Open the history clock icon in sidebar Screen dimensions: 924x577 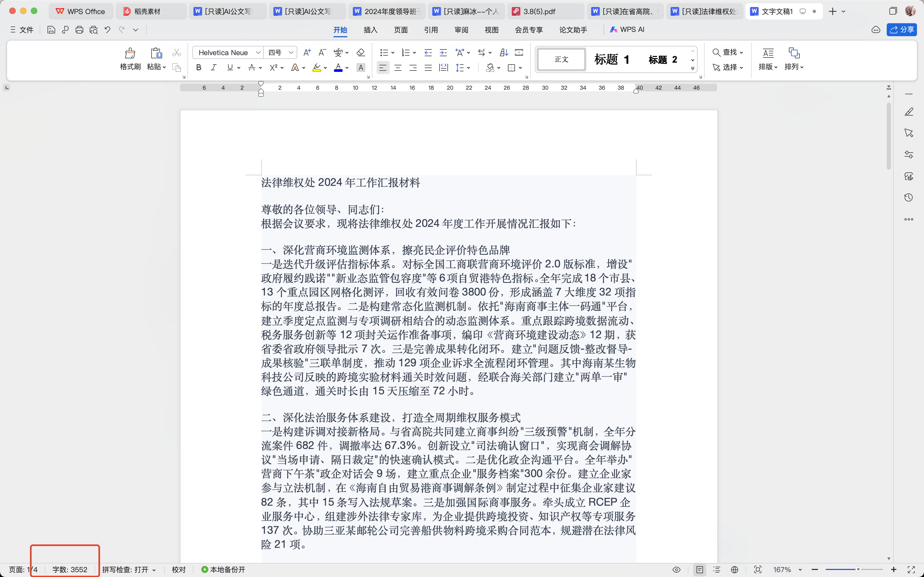tap(908, 198)
